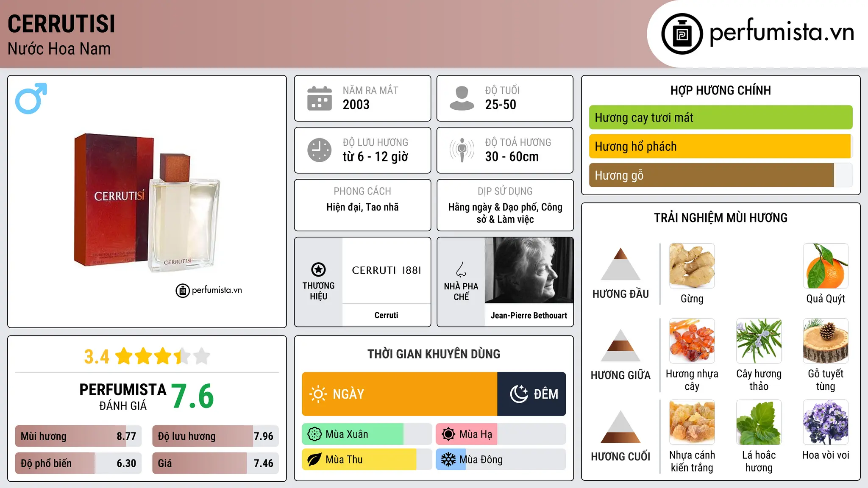The image size is (868, 488).
Task: Click the Jean-Pierre Bethouart perfumer name
Action: tap(529, 315)
